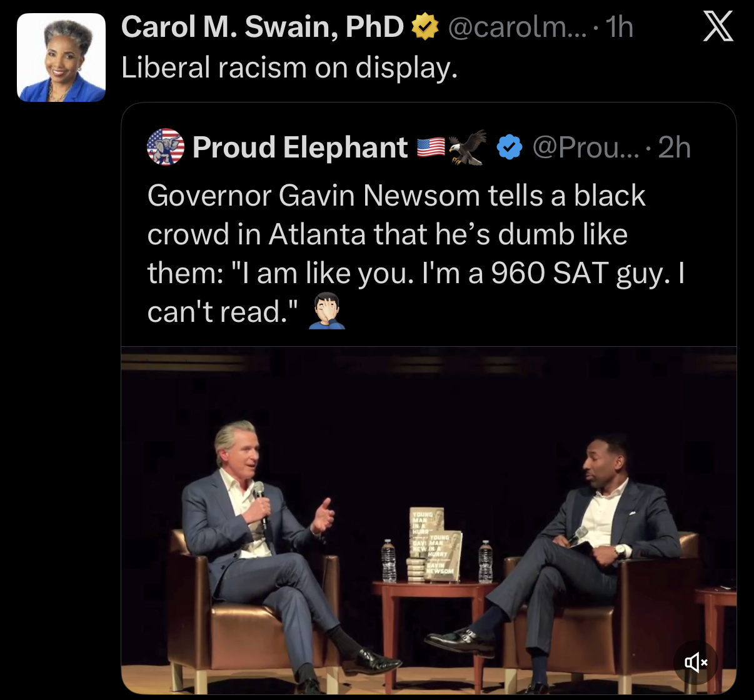Click the 'Liberal racism on display.' text

tap(289, 67)
